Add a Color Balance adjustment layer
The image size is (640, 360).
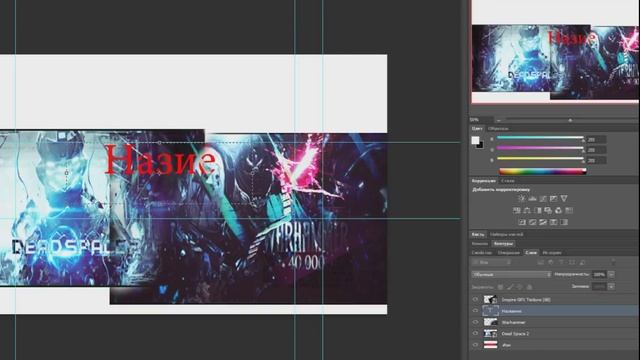pyautogui.click(x=527, y=211)
